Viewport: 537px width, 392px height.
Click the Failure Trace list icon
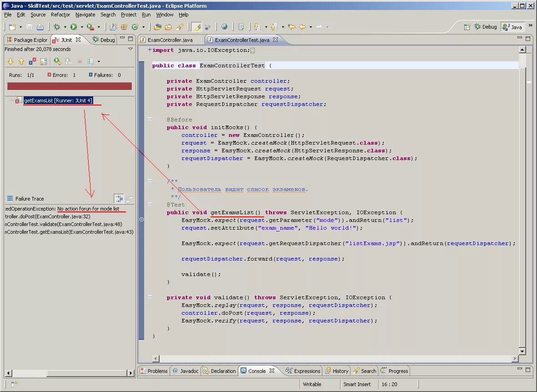[x=10, y=198]
